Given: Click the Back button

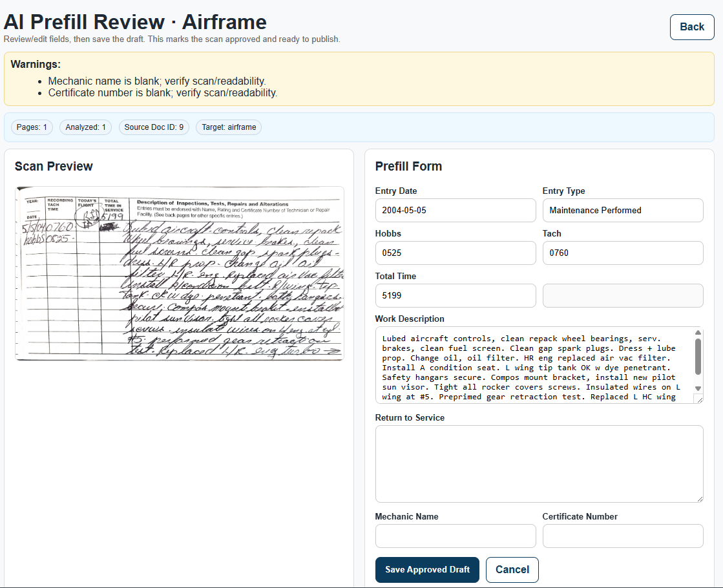Looking at the screenshot, I should click(691, 26).
